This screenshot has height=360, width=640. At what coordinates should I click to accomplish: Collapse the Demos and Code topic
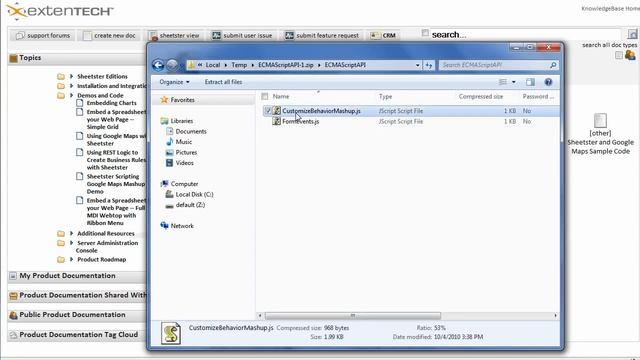(71, 95)
